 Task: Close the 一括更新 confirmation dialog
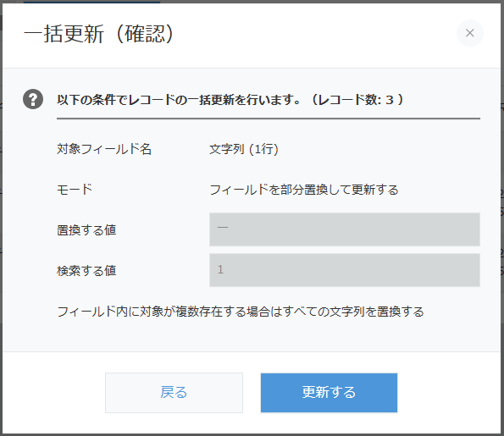pyautogui.click(x=469, y=33)
